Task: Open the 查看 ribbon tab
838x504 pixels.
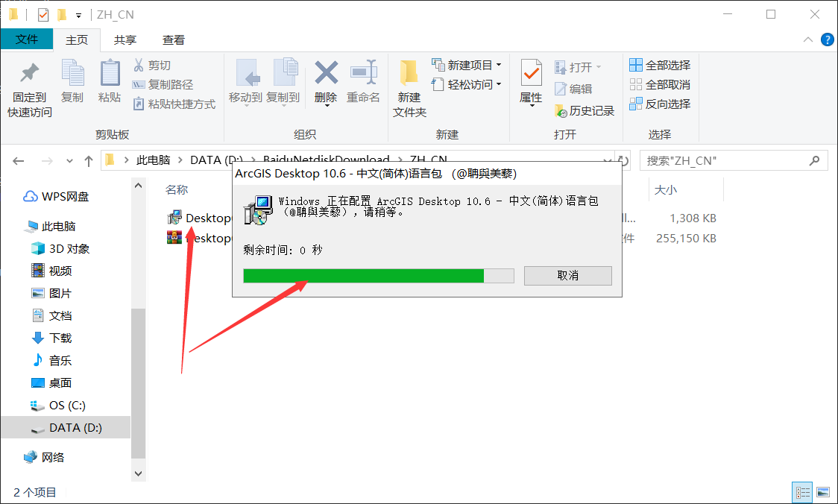Action: 174,40
